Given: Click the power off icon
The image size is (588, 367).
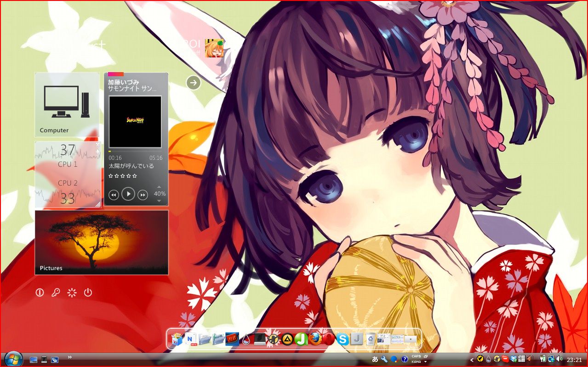Looking at the screenshot, I should 88,293.
